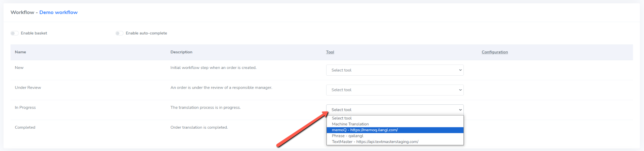Viewport: 644px width, 151px height.
Task: Click description 'Initial workflow step when an order is created.'
Action: (x=213, y=68)
